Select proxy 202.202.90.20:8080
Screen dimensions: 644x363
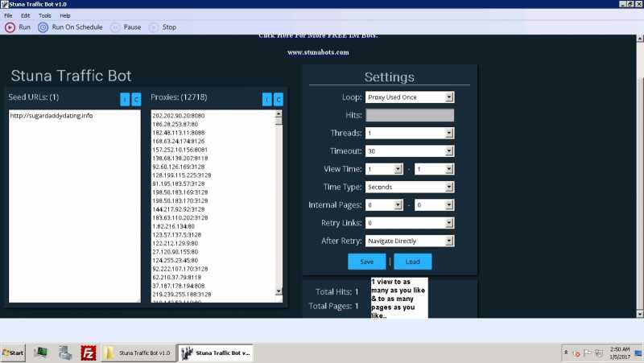178,116
